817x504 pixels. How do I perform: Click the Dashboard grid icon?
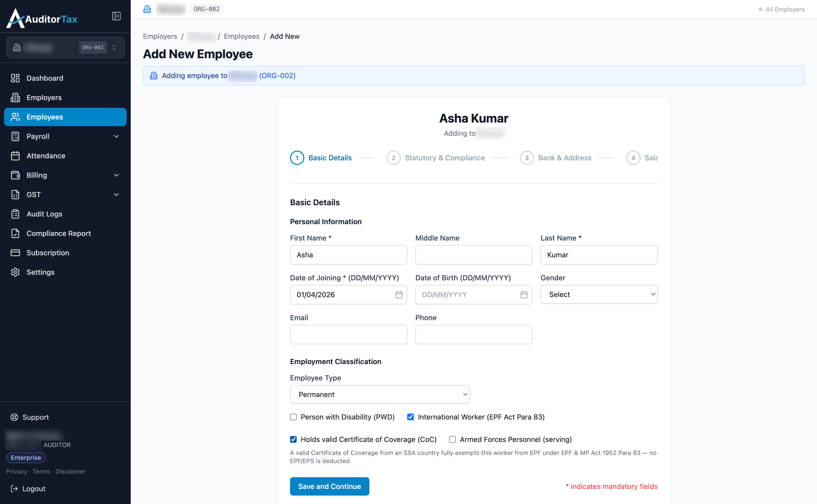click(15, 78)
